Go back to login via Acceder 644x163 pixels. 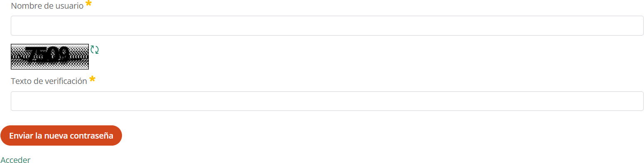click(x=15, y=160)
